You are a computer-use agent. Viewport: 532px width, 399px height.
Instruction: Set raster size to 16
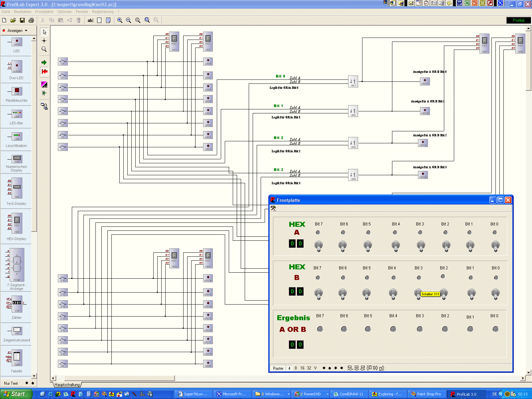pos(302,368)
